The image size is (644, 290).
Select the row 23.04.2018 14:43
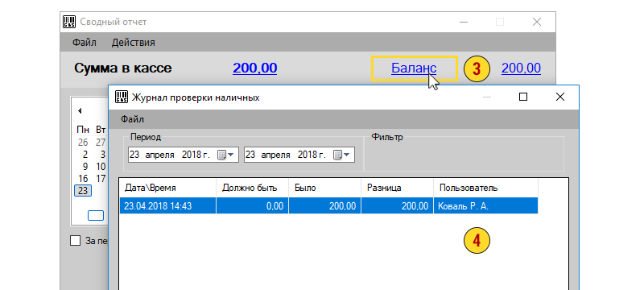click(328, 205)
